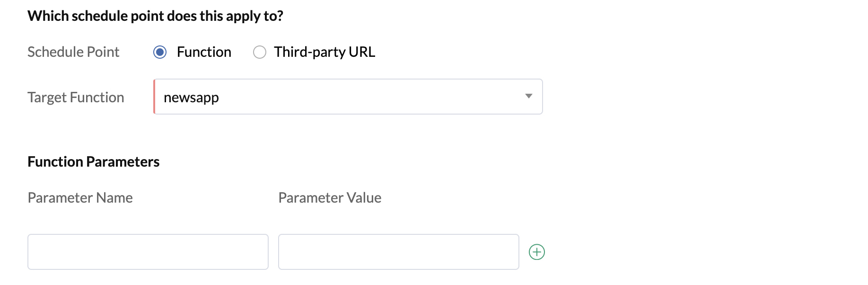Viewport: 868px width, 285px height.
Task: Click the 'Schedule Point' label
Action: click(x=73, y=52)
